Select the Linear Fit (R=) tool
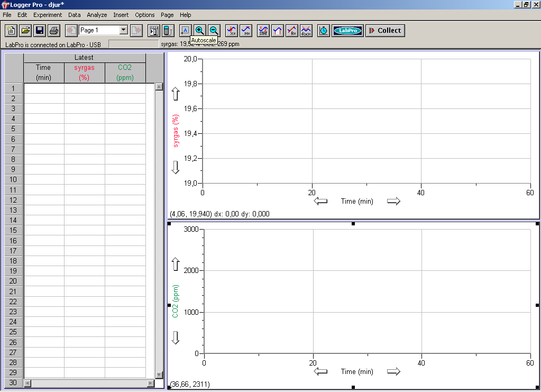541x392 pixels. [x=292, y=30]
